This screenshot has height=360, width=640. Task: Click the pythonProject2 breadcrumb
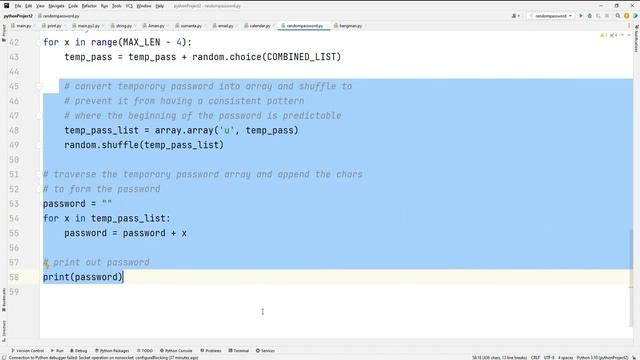pyautogui.click(x=18, y=16)
